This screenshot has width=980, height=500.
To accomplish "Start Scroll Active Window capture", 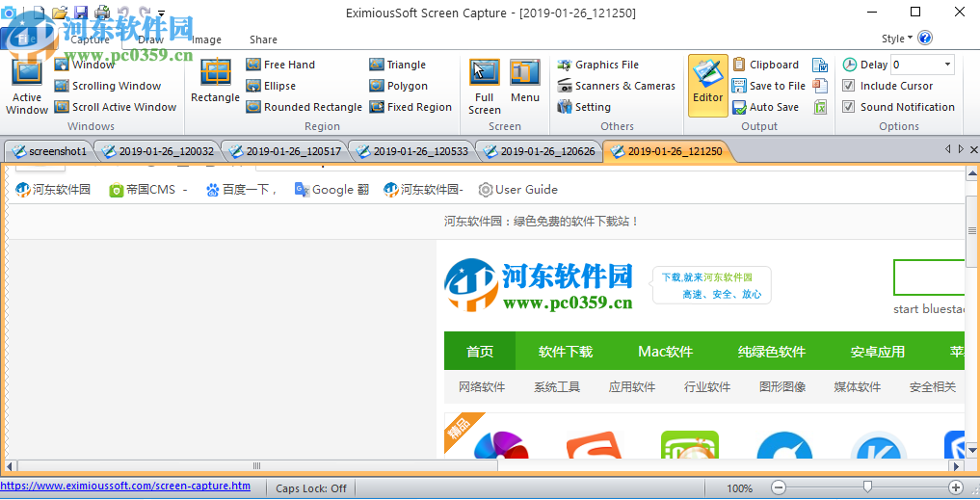I will [x=115, y=107].
